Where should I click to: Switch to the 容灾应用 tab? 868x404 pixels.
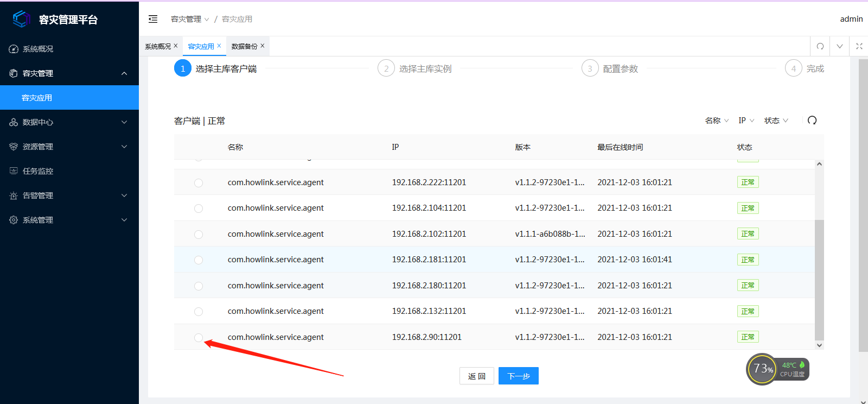pyautogui.click(x=201, y=46)
